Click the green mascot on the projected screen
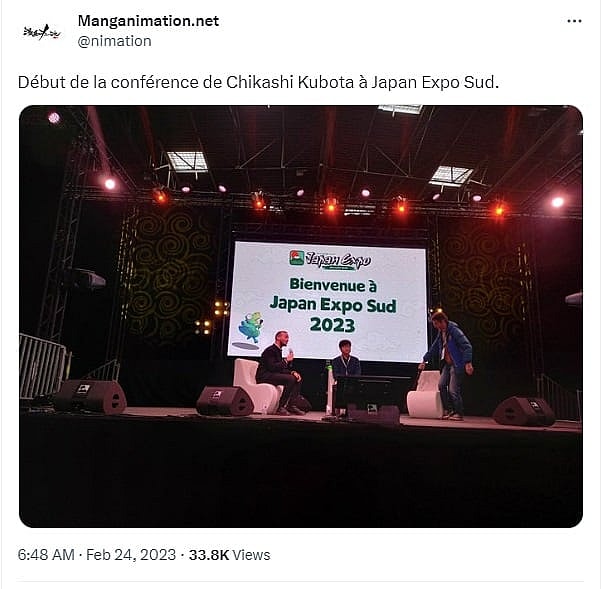This screenshot has height=589, width=613. click(x=250, y=327)
